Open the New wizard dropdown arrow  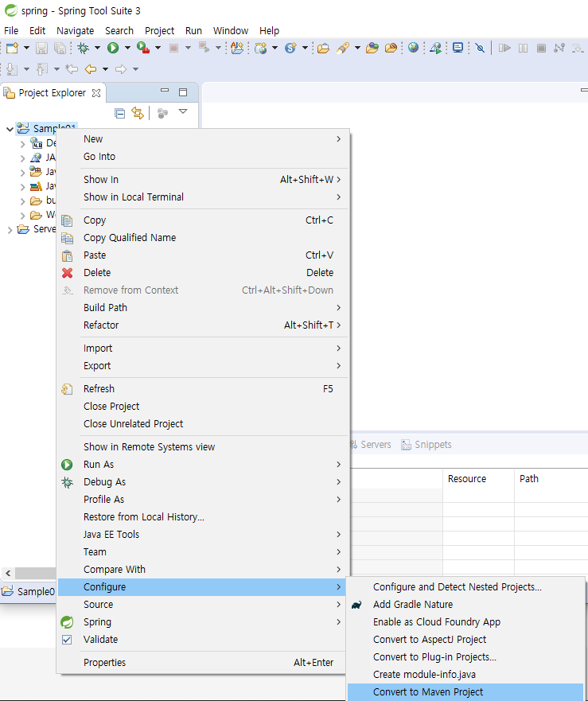(x=26, y=48)
